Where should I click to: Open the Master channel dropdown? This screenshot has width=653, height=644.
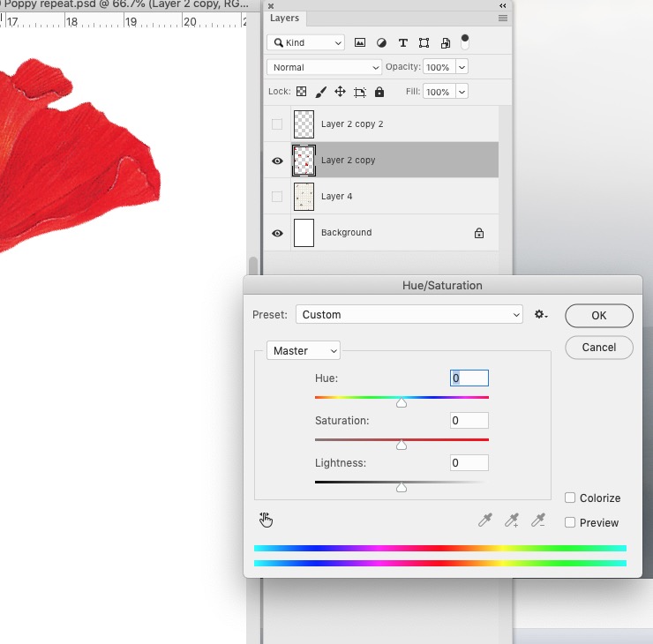point(304,350)
